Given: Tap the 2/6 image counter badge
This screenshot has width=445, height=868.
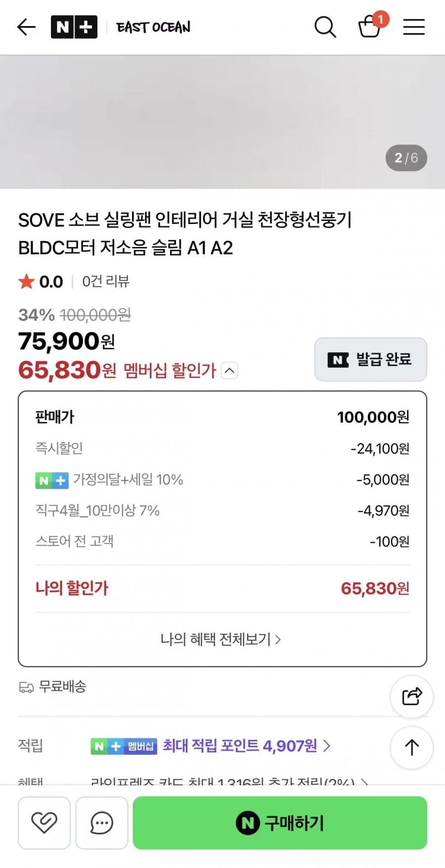Looking at the screenshot, I should 406,158.
